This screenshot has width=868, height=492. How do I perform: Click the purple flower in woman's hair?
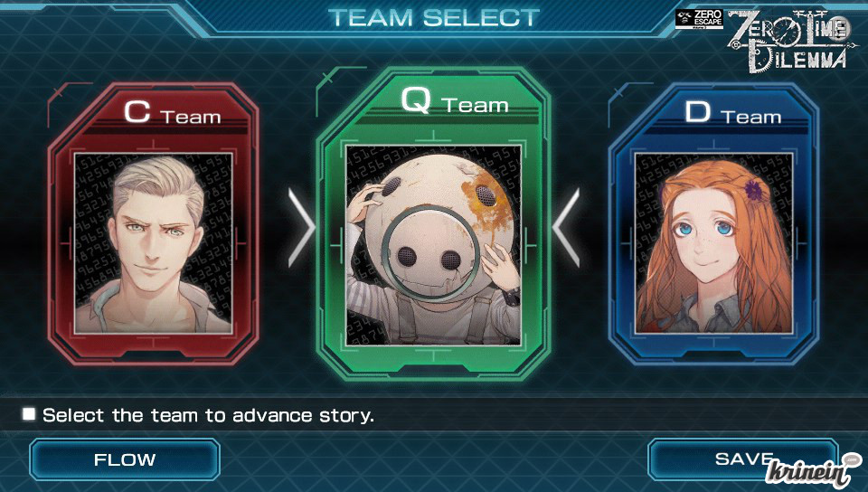pos(753,189)
